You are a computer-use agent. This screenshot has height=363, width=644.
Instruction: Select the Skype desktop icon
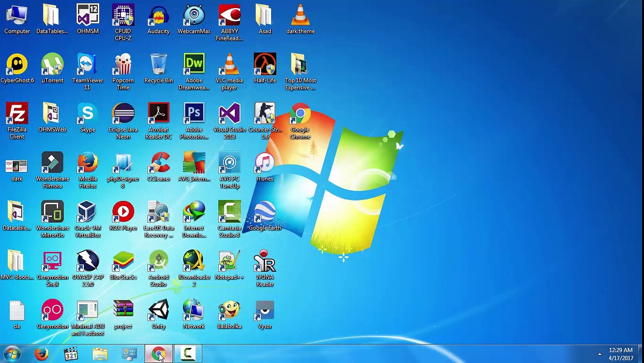coord(88,118)
